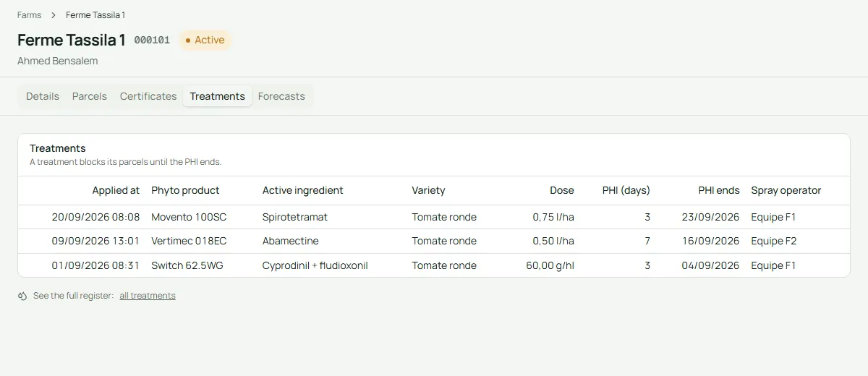
Task: Click the 0,50 l/ha dose cell
Action: [553, 241]
